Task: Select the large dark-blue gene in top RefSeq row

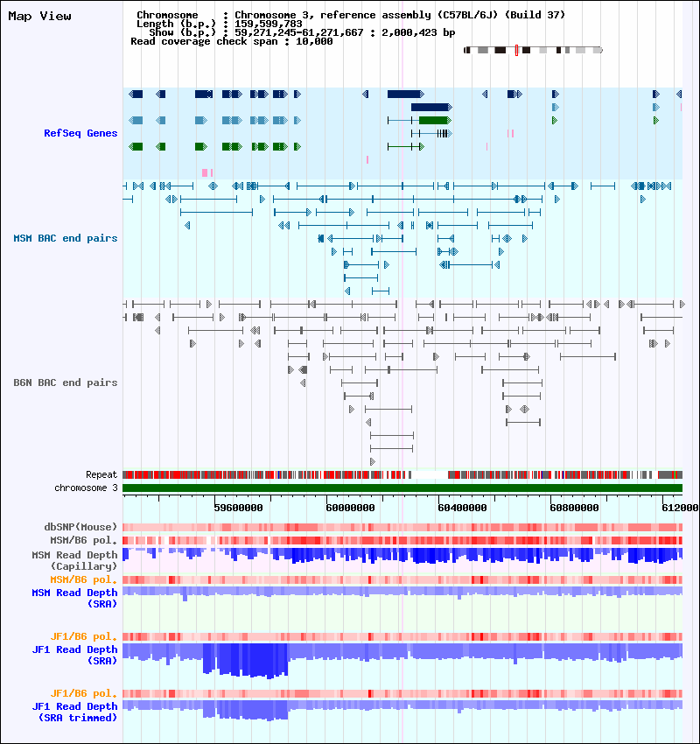Action: click(405, 94)
